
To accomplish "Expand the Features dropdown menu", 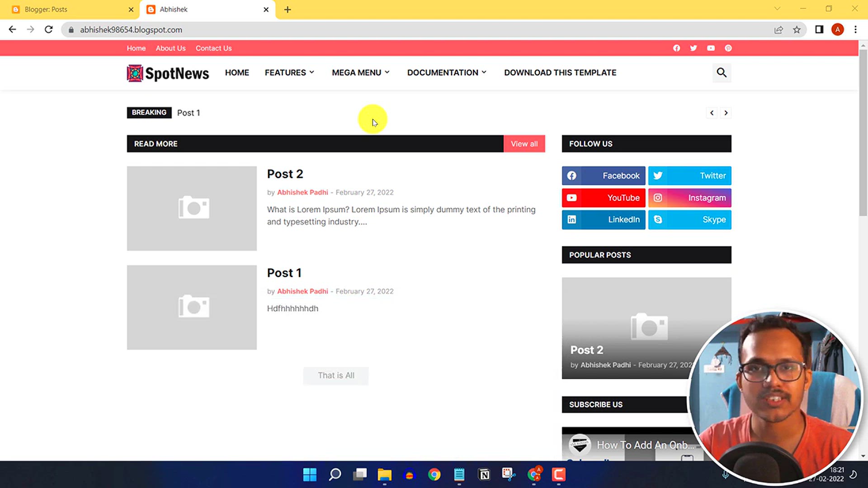I will coord(289,73).
